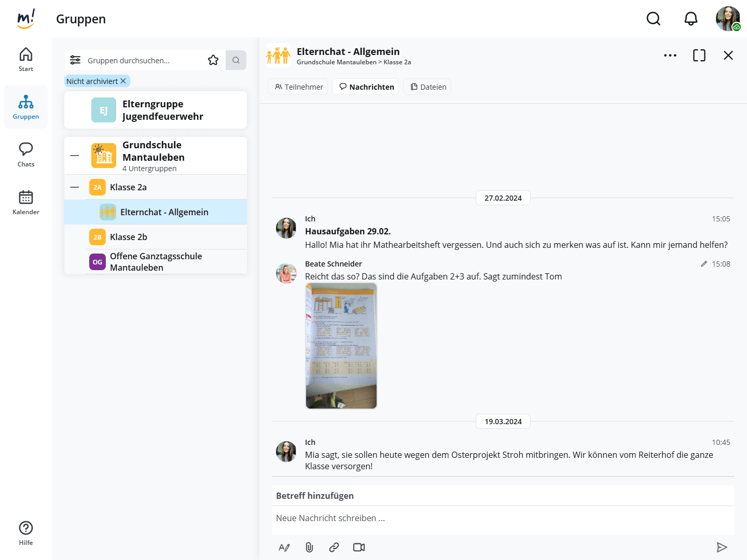747x560 pixels.
Task: Open the text formatting tool
Action: pyautogui.click(x=284, y=547)
